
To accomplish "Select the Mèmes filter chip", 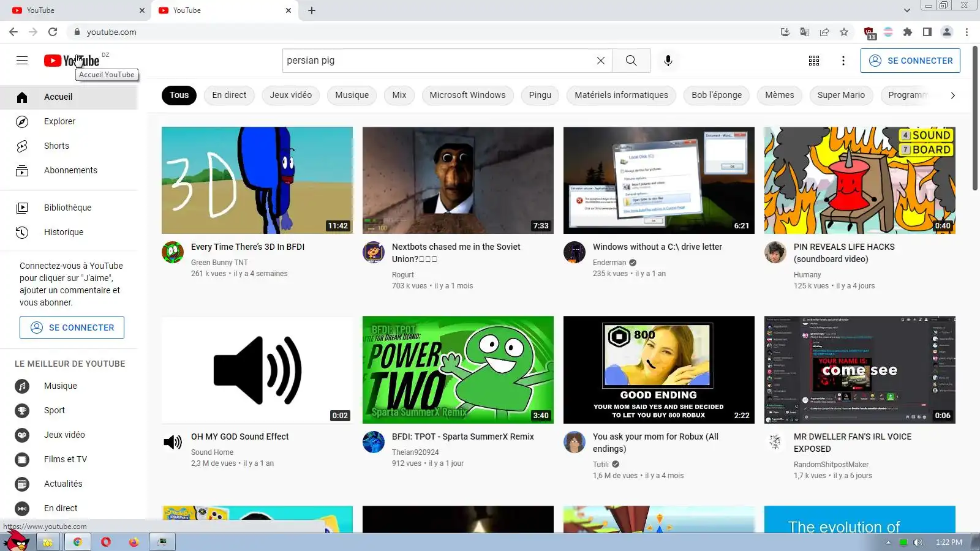I will click(780, 95).
